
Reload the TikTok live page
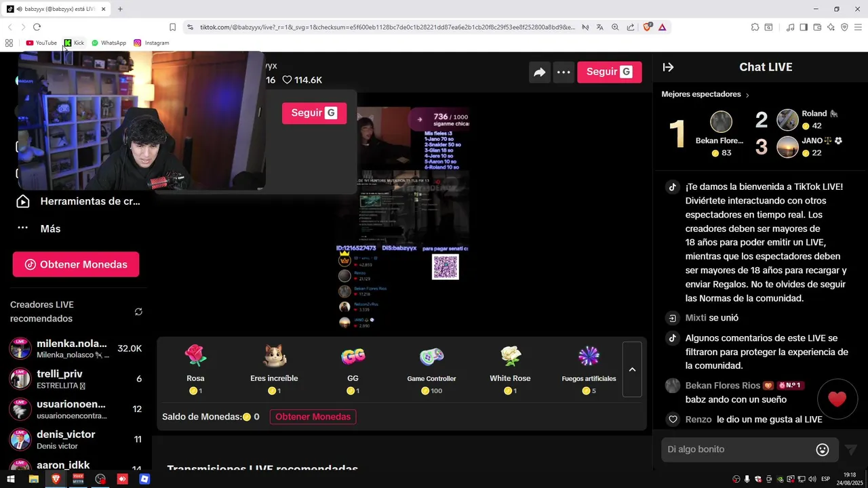tap(37, 27)
